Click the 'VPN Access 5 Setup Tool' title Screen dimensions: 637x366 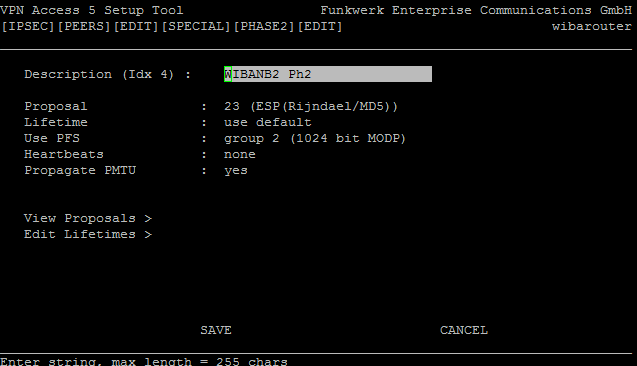92,10
